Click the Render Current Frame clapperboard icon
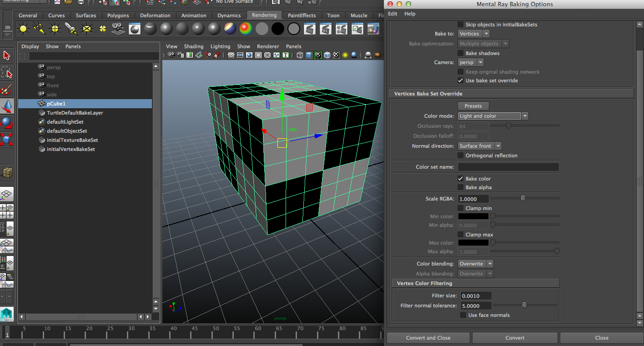 click(310, 29)
